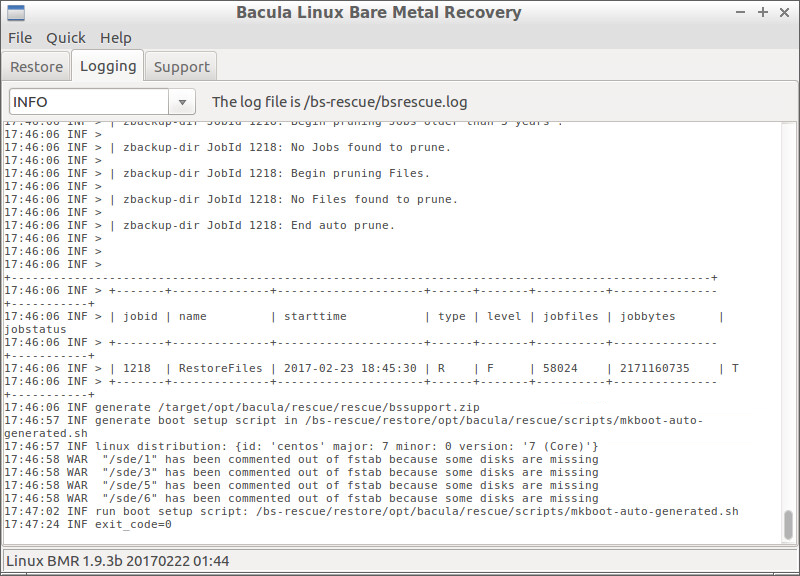
Task: Click 'RestoreFiles' job name in log
Action: pyautogui.click(x=220, y=368)
